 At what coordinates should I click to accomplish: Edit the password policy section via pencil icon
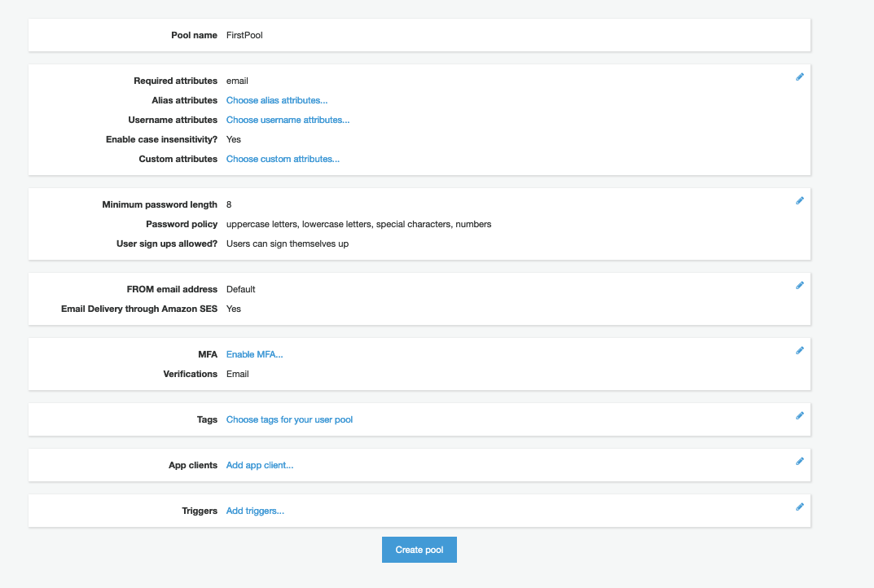[799, 201]
